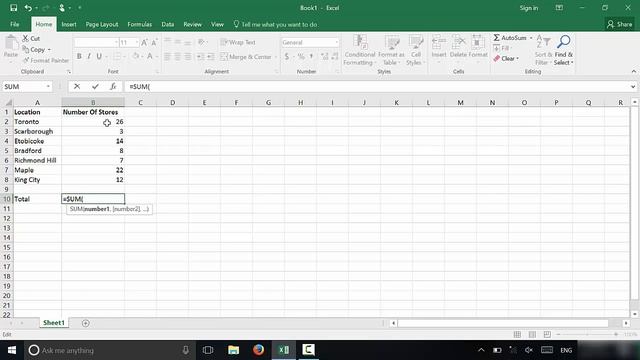Open Clipboard dialog launcher
This screenshot has height=360, width=640.
[69, 72]
